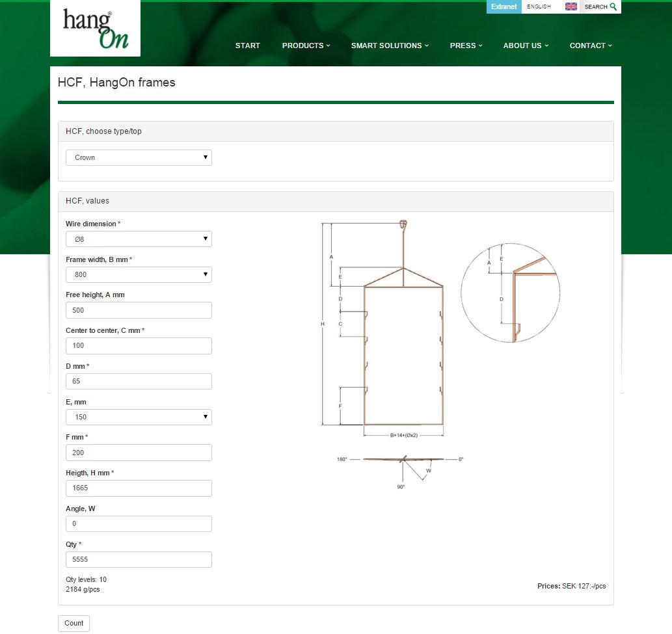Screen dimensions: 672x634
Task: Click the Center to center C field
Action: 139,346
